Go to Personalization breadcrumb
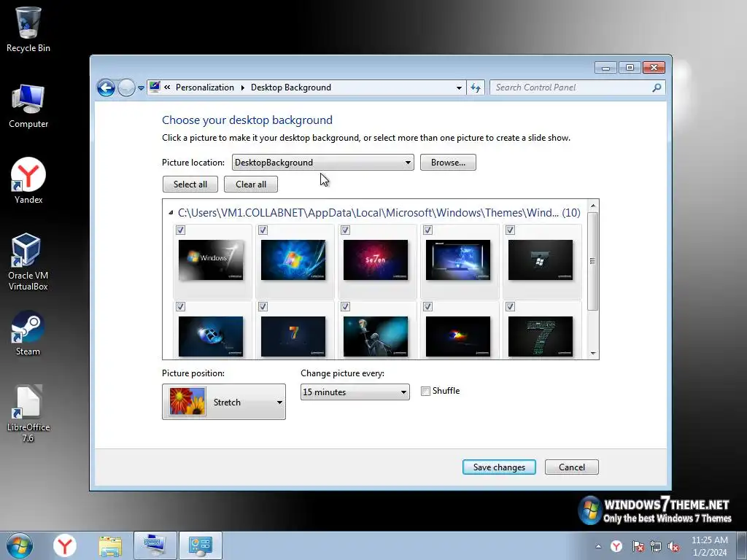The width and height of the screenshot is (747, 560). pyautogui.click(x=205, y=87)
